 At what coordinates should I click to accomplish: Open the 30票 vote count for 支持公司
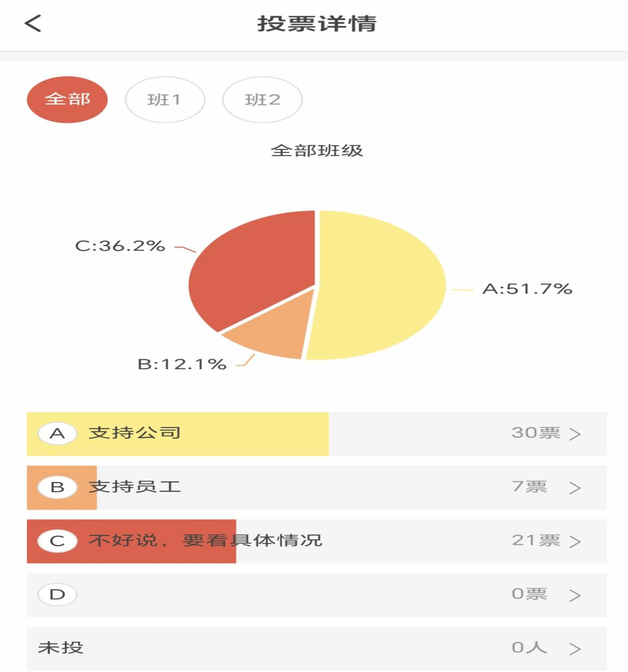[536, 433]
